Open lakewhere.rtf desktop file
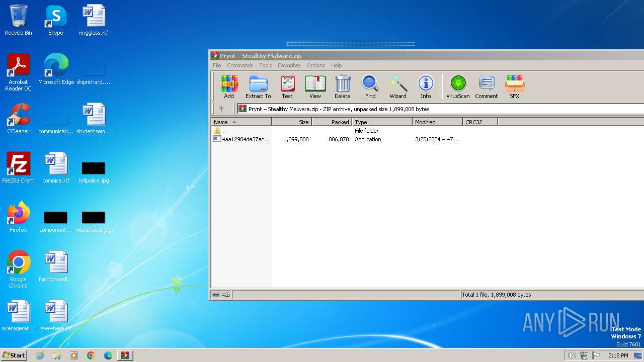This screenshot has width=644, height=362. click(56, 316)
